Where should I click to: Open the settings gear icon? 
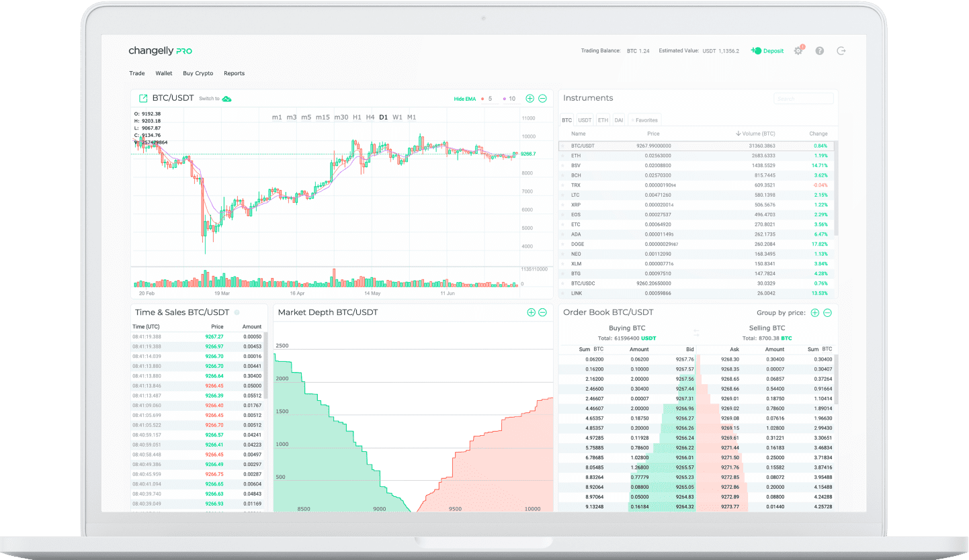(x=798, y=50)
